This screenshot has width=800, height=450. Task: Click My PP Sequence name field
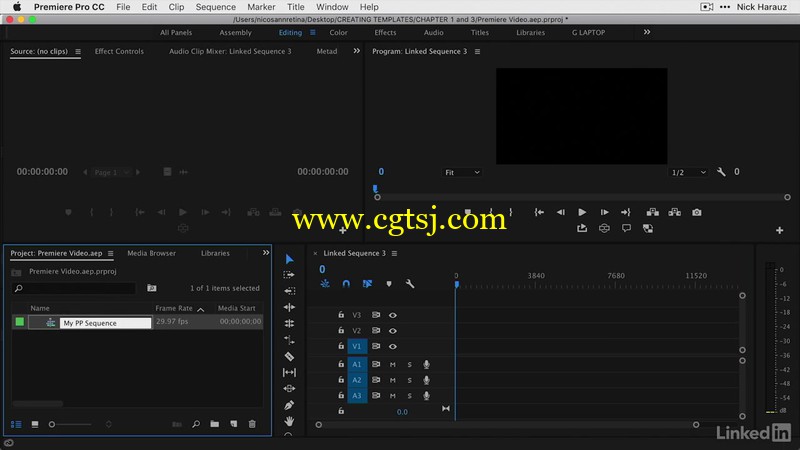(x=106, y=323)
